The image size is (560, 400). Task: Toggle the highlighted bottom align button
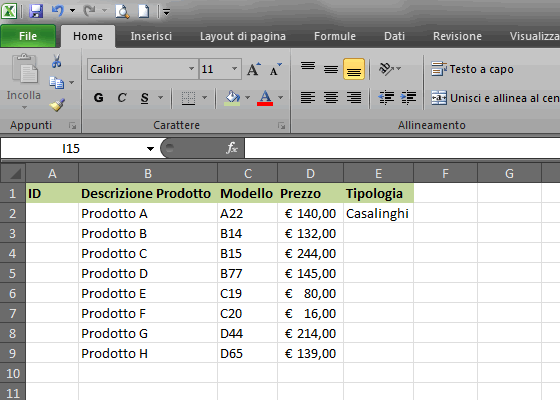click(x=354, y=69)
